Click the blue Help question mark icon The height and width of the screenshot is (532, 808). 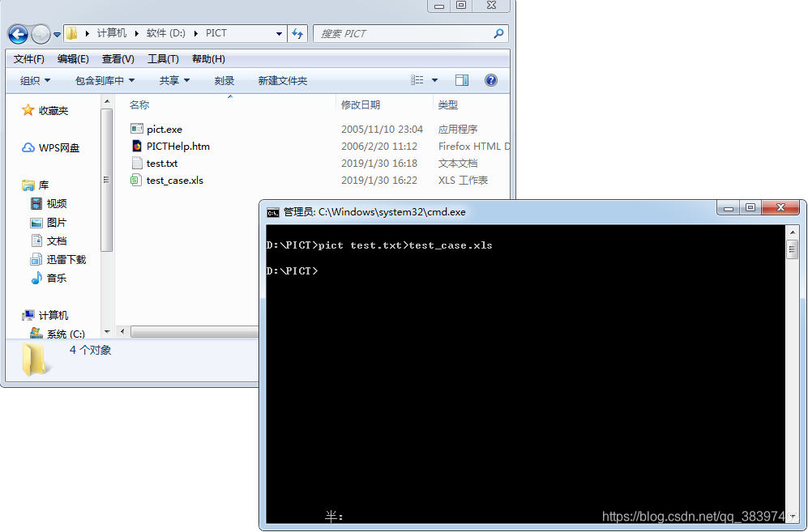click(x=491, y=80)
